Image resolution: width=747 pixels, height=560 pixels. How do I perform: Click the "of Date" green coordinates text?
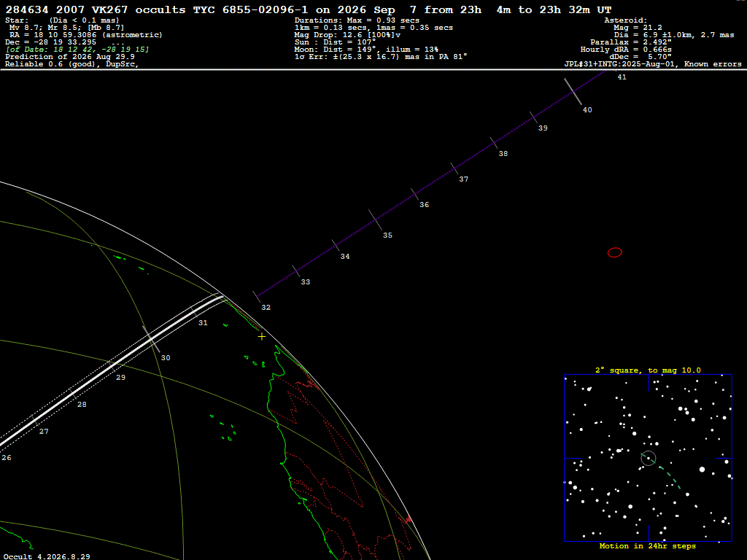[77, 50]
